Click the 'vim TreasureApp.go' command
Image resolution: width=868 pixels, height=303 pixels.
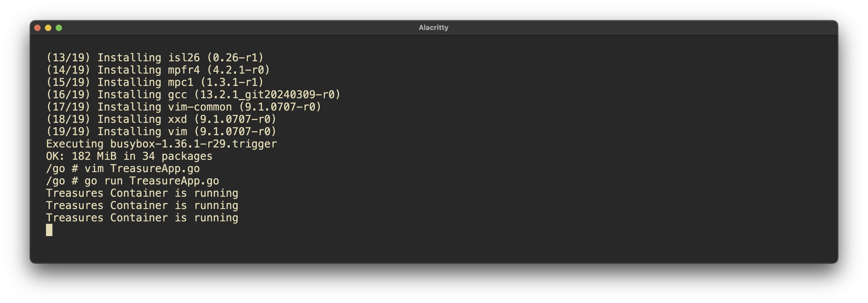tap(142, 169)
